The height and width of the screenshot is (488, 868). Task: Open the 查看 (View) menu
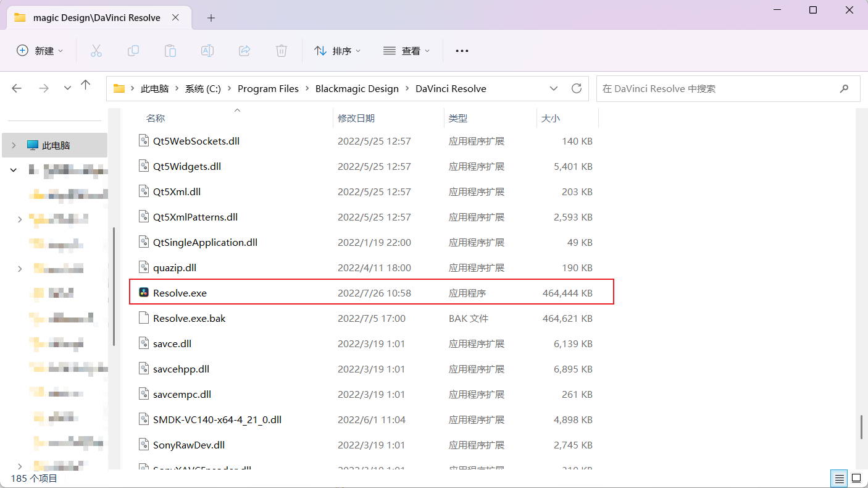point(406,51)
